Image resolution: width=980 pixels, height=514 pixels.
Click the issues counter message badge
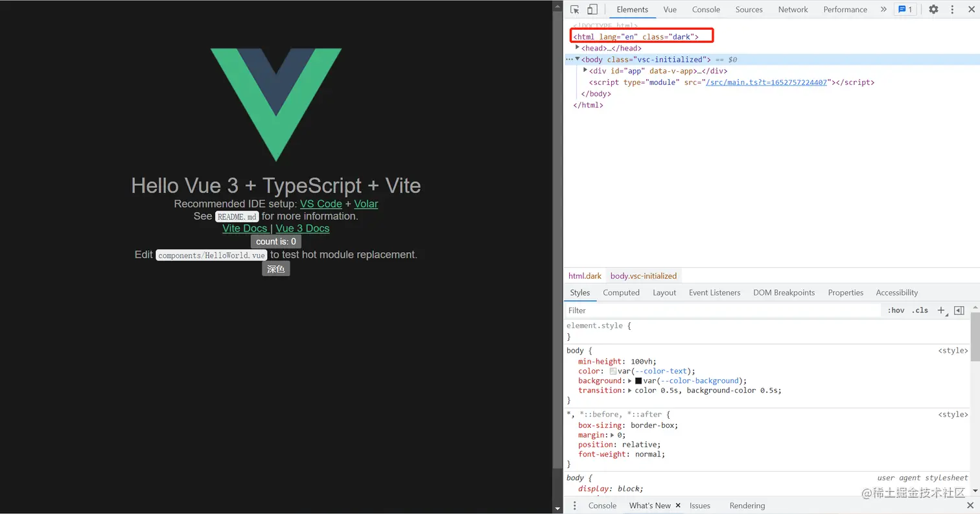click(x=904, y=10)
